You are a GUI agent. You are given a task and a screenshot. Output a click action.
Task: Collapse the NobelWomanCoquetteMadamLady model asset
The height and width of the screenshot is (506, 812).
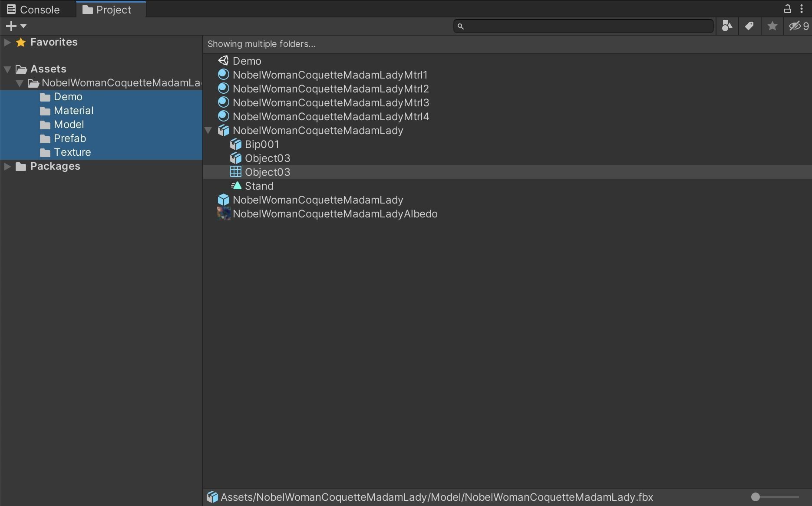point(208,131)
